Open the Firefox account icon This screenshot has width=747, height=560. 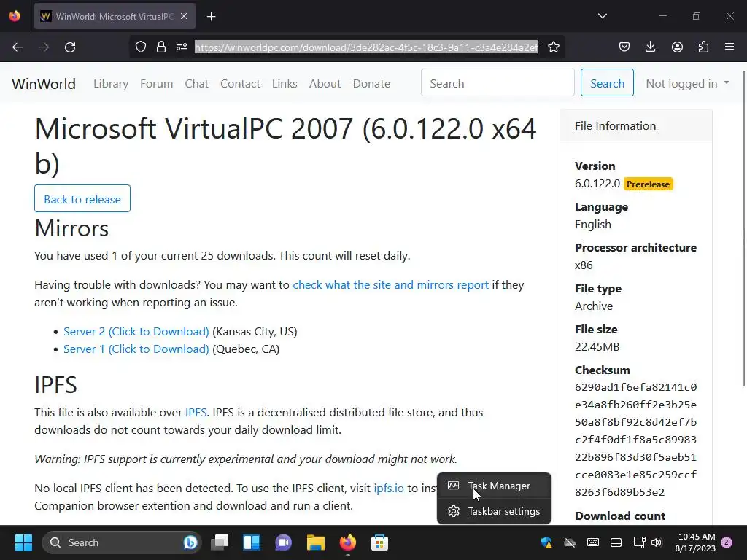point(677,47)
